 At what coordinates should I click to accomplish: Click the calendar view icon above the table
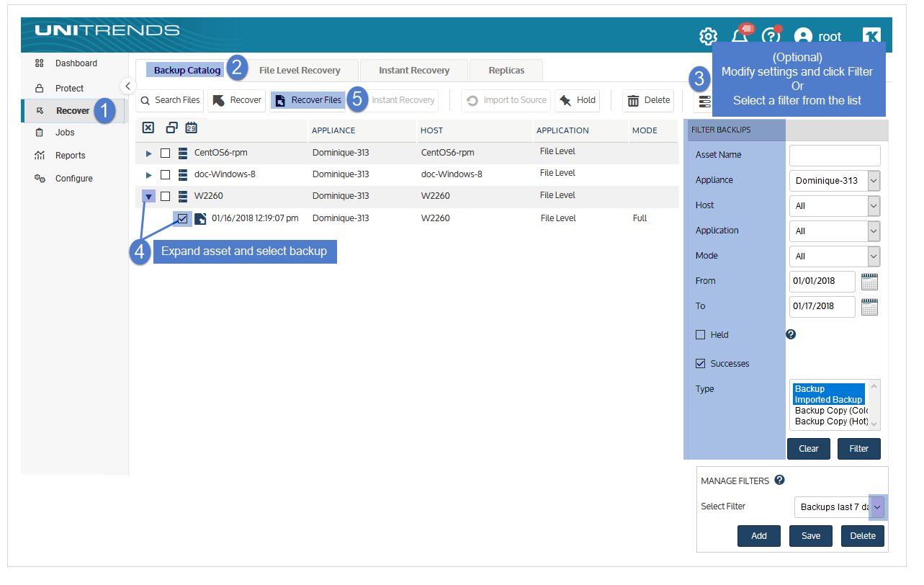pyautogui.click(x=191, y=128)
